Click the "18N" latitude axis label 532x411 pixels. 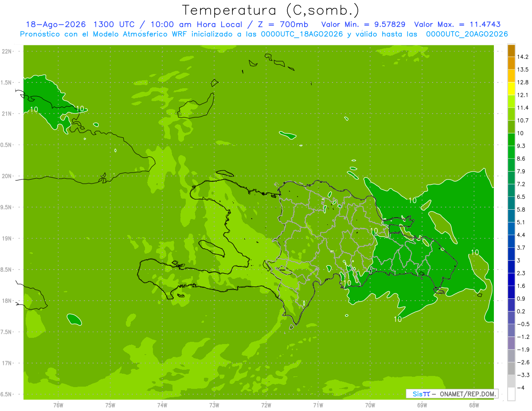[8, 301]
